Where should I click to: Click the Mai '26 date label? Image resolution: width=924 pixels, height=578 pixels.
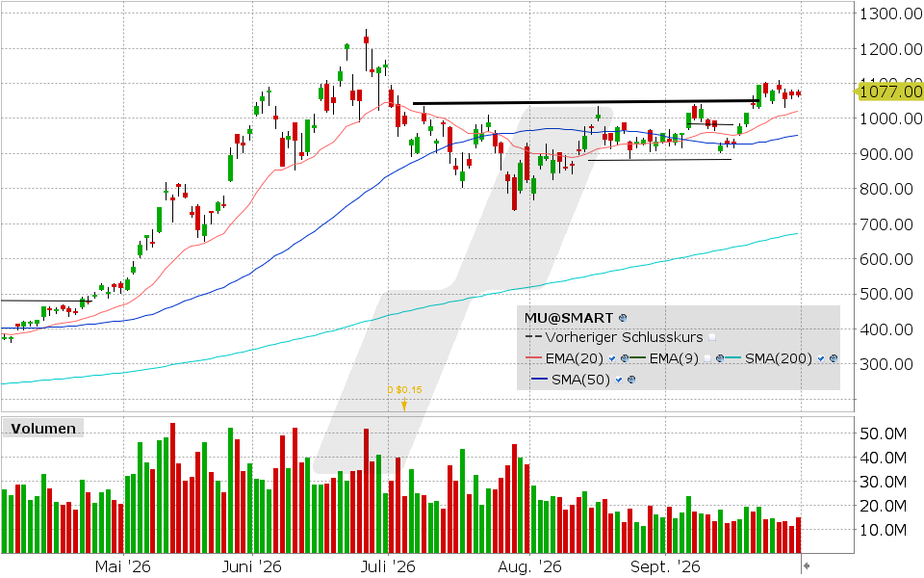pos(122,566)
